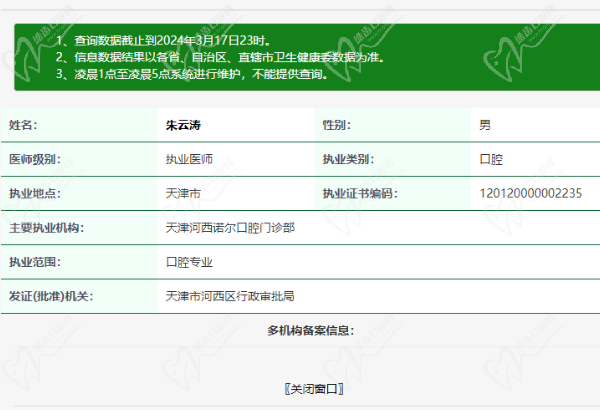Select the name value 朱云涛
Screen dimensions: 600x410
[x=183, y=125]
